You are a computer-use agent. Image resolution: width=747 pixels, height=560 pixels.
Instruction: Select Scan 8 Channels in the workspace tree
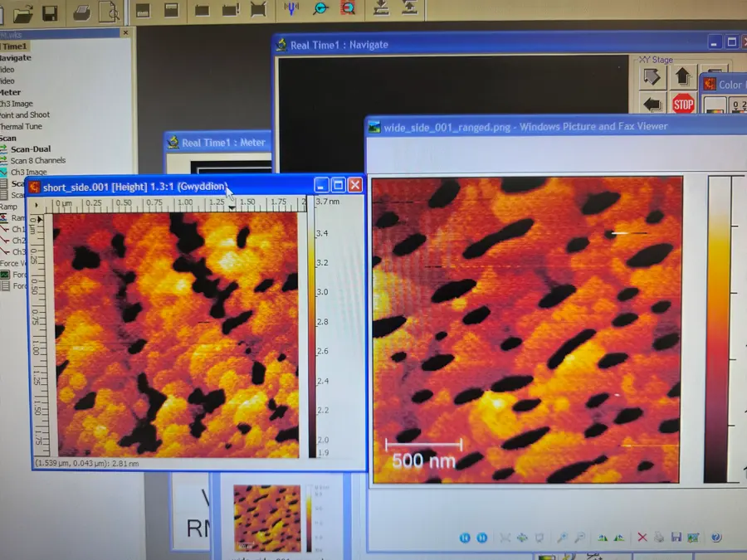pyautogui.click(x=37, y=160)
